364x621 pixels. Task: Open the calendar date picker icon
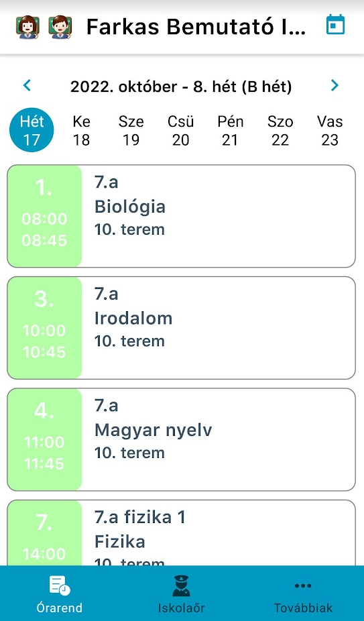tap(335, 25)
